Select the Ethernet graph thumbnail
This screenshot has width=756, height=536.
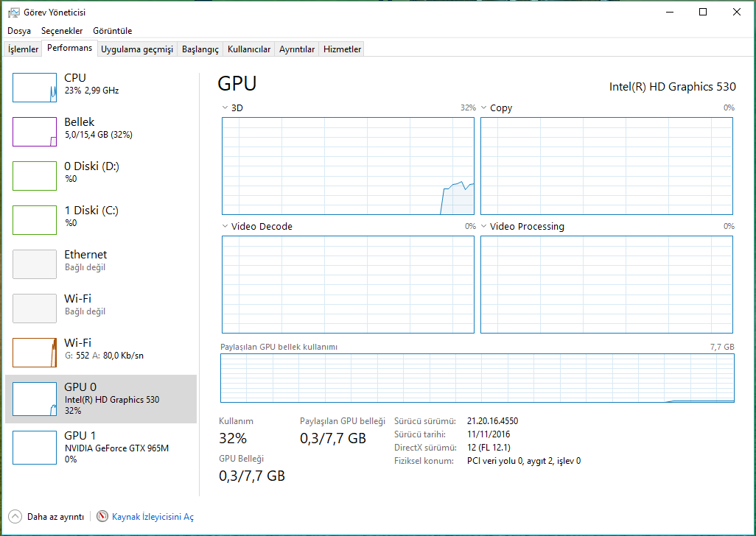[x=35, y=264]
